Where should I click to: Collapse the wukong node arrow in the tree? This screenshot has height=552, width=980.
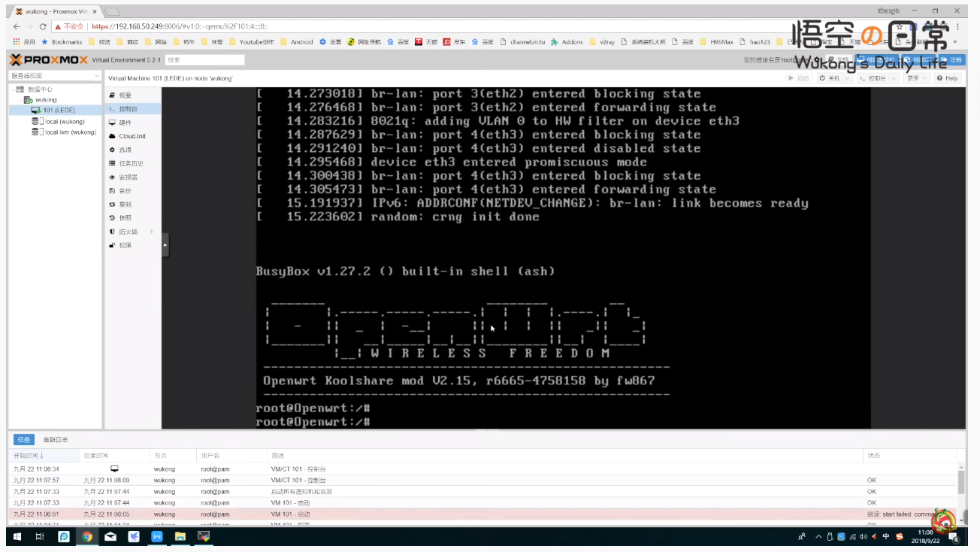tap(20, 100)
